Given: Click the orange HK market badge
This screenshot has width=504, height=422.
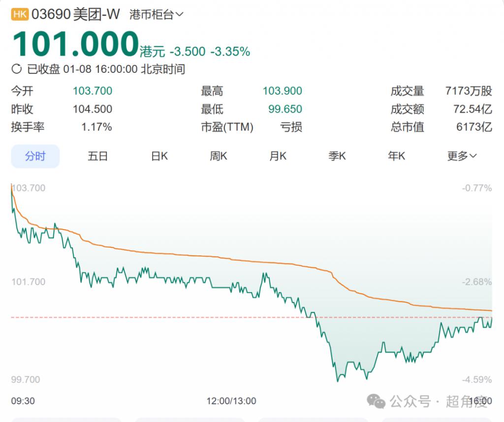Looking at the screenshot, I should pos(20,14).
